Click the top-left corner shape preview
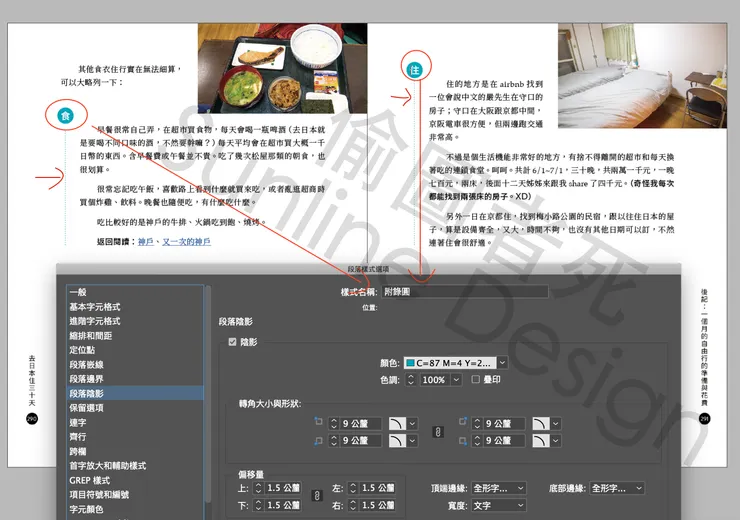Screen dimensions: 740x520 click(397, 424)
